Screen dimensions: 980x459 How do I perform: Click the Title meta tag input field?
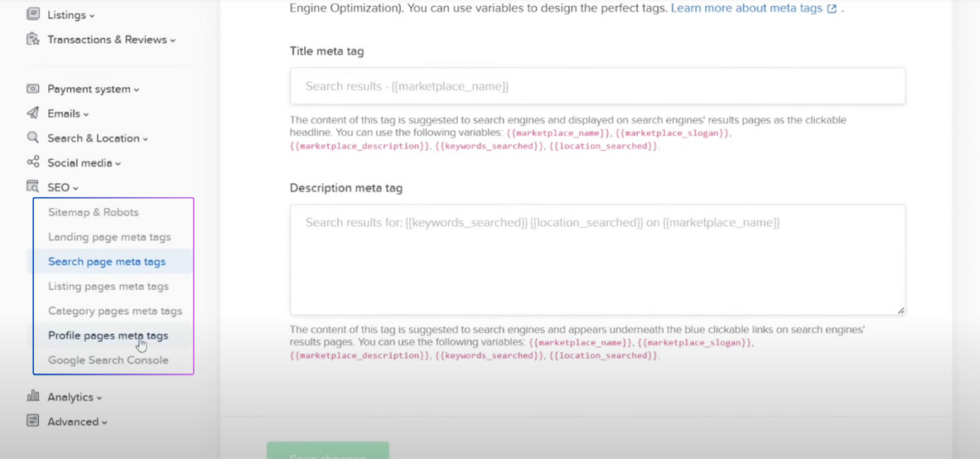click(x=598, y=86)
